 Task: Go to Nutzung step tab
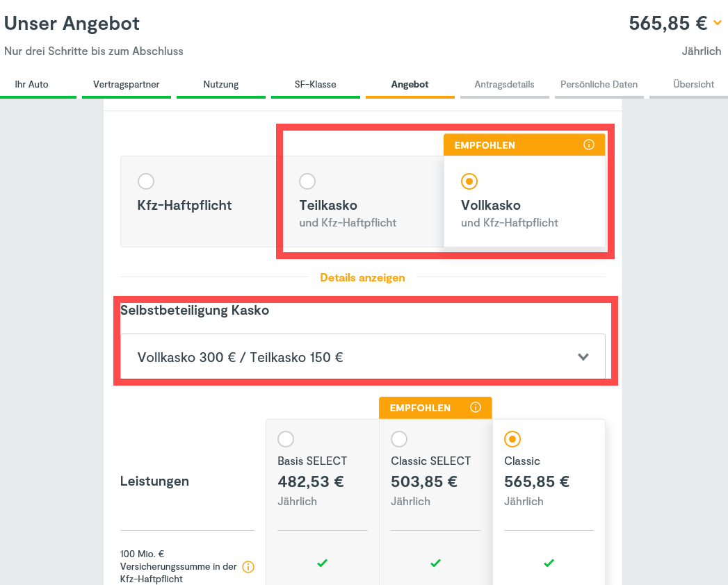tap(221, 85)
